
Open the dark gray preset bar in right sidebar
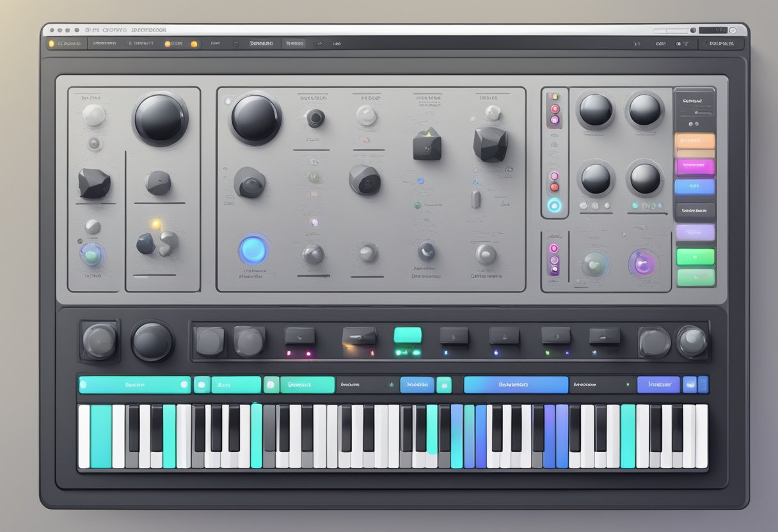click(x=695, y=210)
